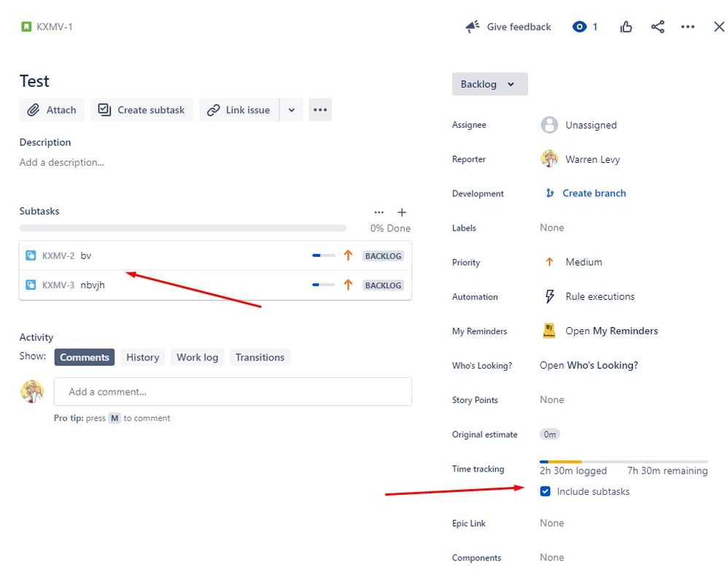The image size is (728, 581).
Task: Click the KXMV-3 time tracking progress bar
Action: (324, 285)
